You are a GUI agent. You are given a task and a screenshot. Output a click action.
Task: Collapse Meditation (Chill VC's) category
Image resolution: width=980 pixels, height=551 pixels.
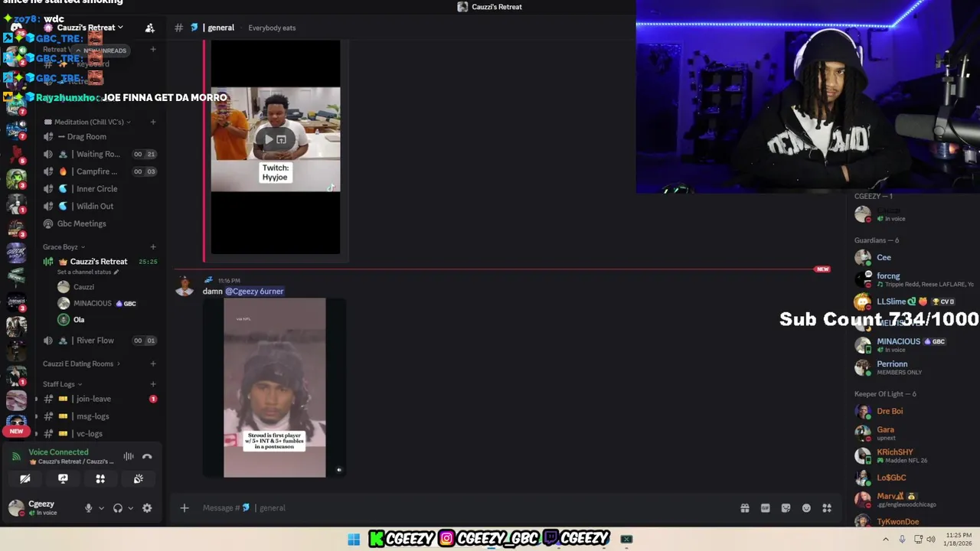click(88, 122)
